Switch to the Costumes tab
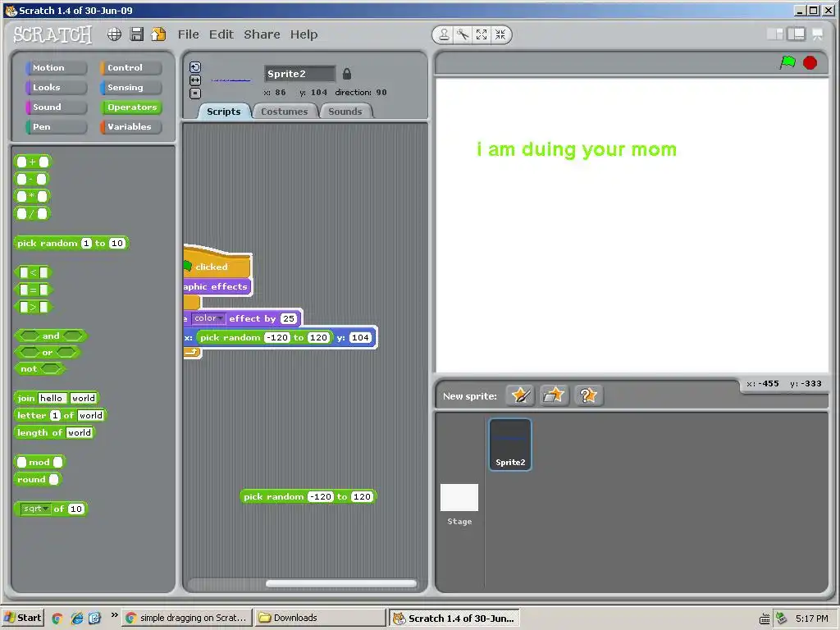840x630 pixels. coord(285,112)
